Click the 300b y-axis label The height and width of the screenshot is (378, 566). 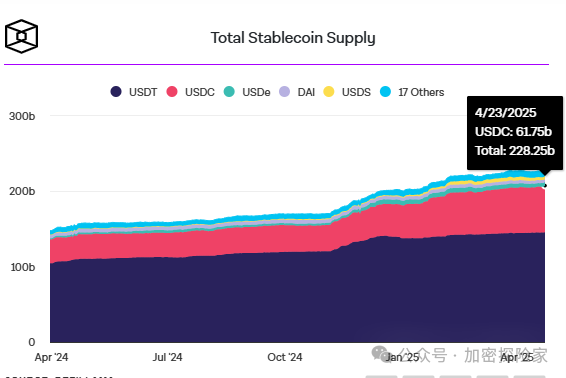(x=22, y=116)
